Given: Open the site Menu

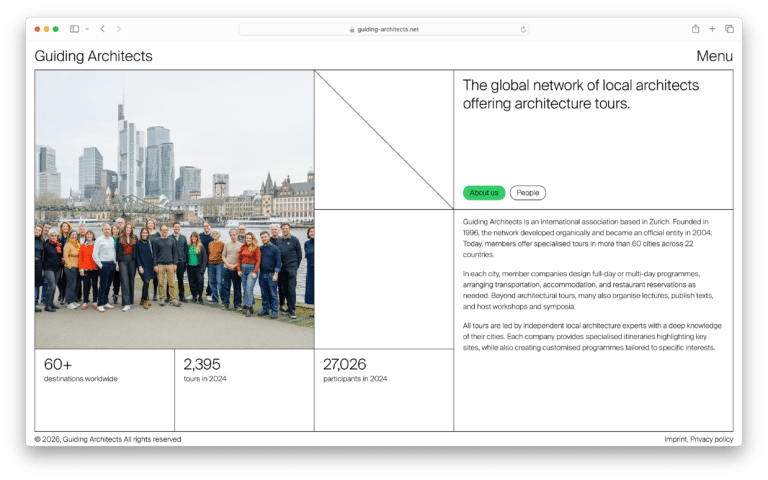Looking at the screenshot, I should click(714, 56).
